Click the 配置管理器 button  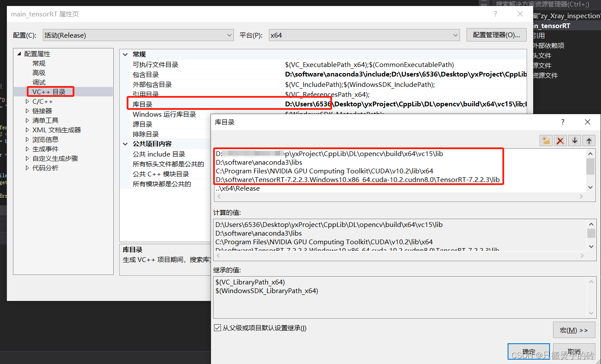pos(496,35)
